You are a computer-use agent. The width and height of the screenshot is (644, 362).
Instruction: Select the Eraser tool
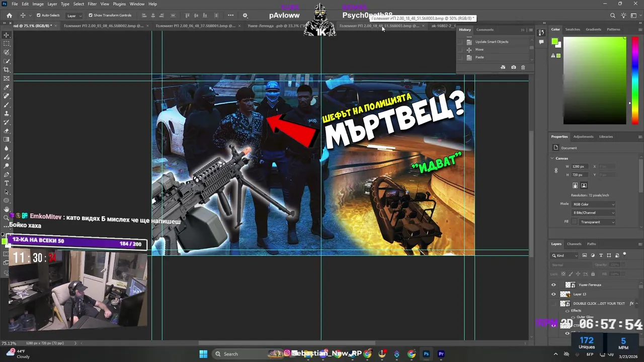click(x=7, y=131)
